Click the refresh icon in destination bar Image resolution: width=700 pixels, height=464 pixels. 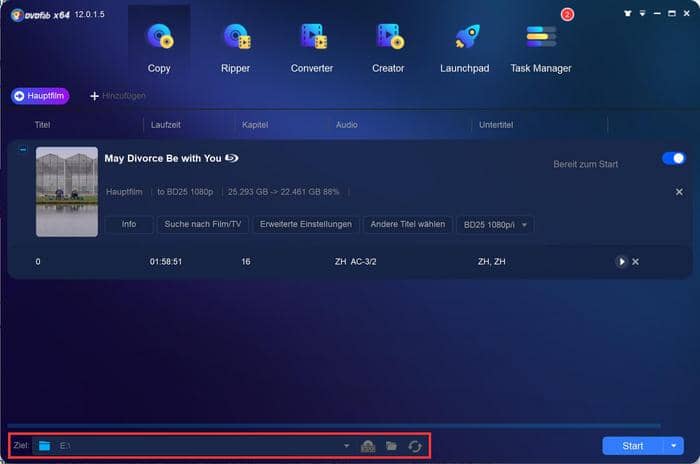click(x=415, y=446)
